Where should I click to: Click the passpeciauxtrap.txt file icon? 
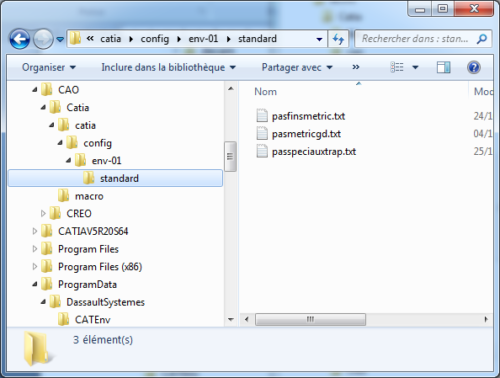tap(262, 151)
